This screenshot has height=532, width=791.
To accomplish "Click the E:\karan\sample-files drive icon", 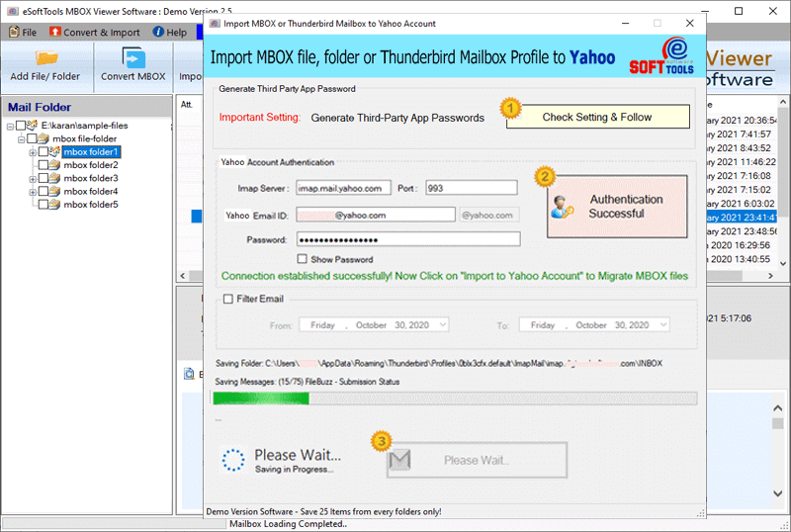I will pyautogui.click(x=32, y=125).
